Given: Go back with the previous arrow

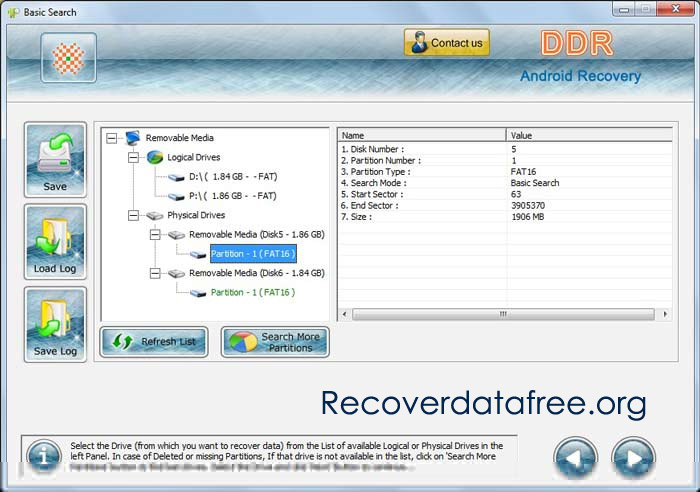Looking at the screenshot, I should (x=575, y=458).
